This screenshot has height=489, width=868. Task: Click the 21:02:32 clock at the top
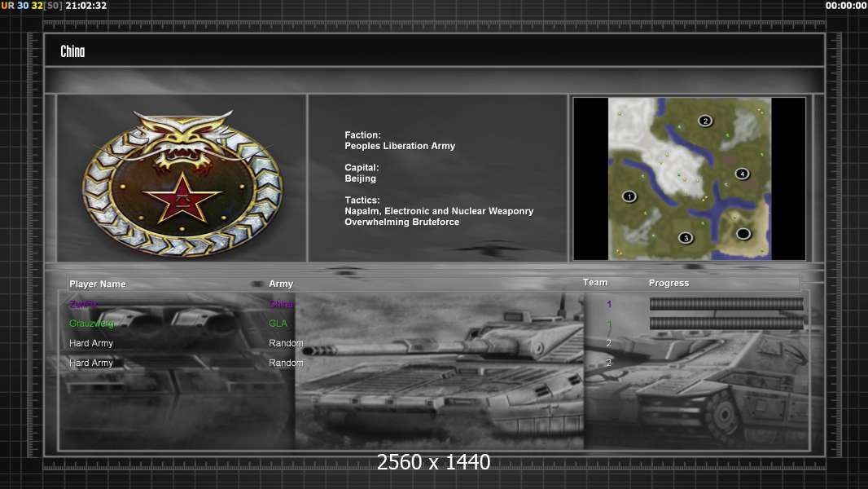tap(85, 6)
